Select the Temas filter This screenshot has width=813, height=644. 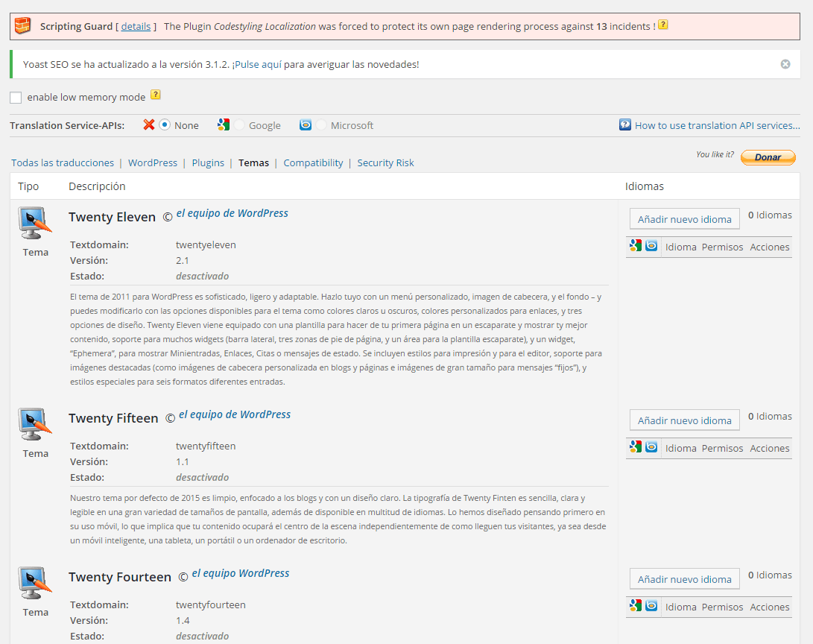(x=253, y=162)
